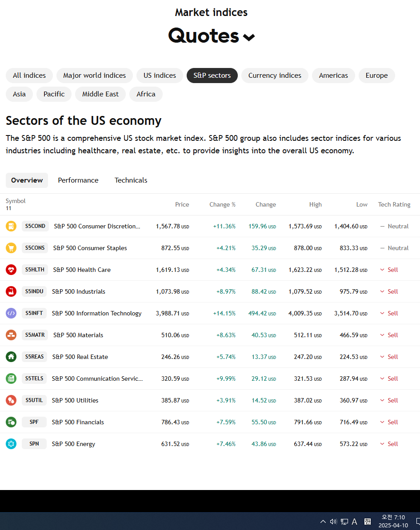Open the S5COND ticker link
The height and width of the screenshot is (530, 420).
[x=35, y=226]
